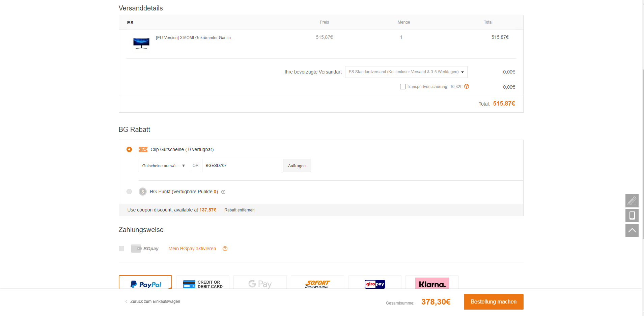The width and height of the screenshot is (644, 316).
Task: Click the BG-Punkt coin icon
Action: (143, 192)
